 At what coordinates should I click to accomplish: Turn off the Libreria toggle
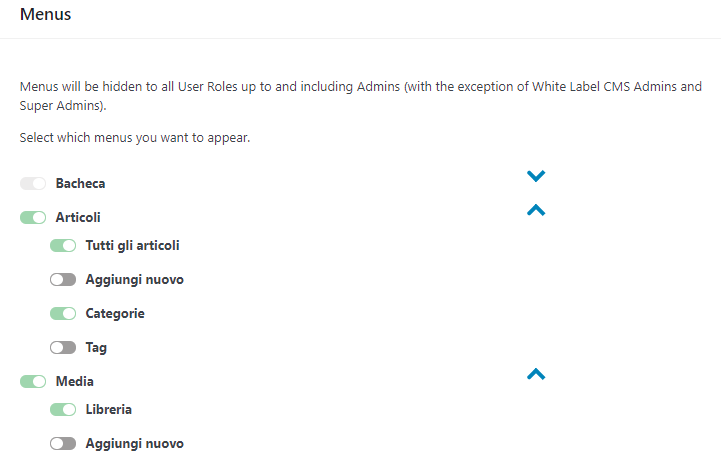(x=63, y=409)
